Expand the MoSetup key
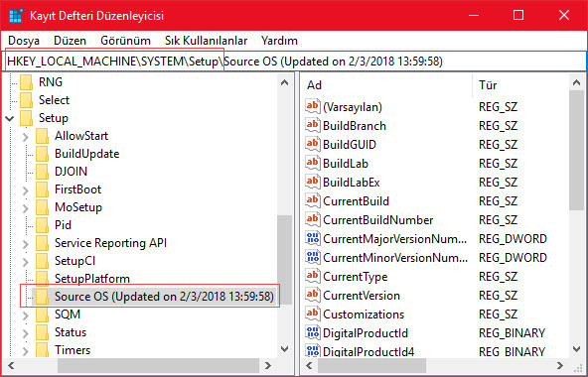Screen dimensions: 588x377 (25, 208)
